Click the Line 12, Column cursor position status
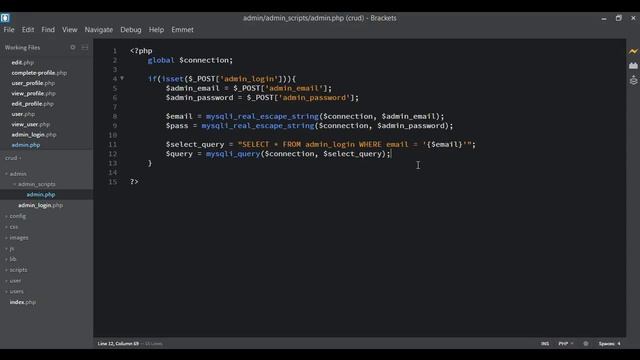640x360 pixels. (x=118, y=344)
